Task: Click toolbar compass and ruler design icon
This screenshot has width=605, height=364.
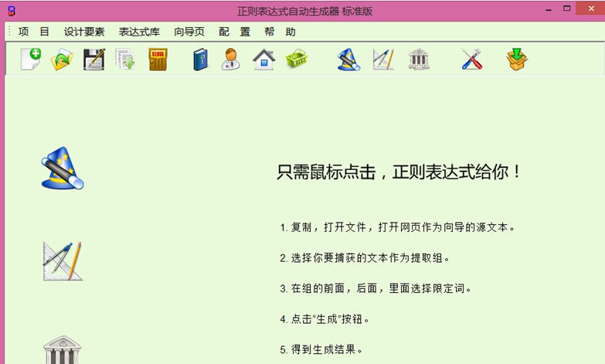Action: (383, 60)
